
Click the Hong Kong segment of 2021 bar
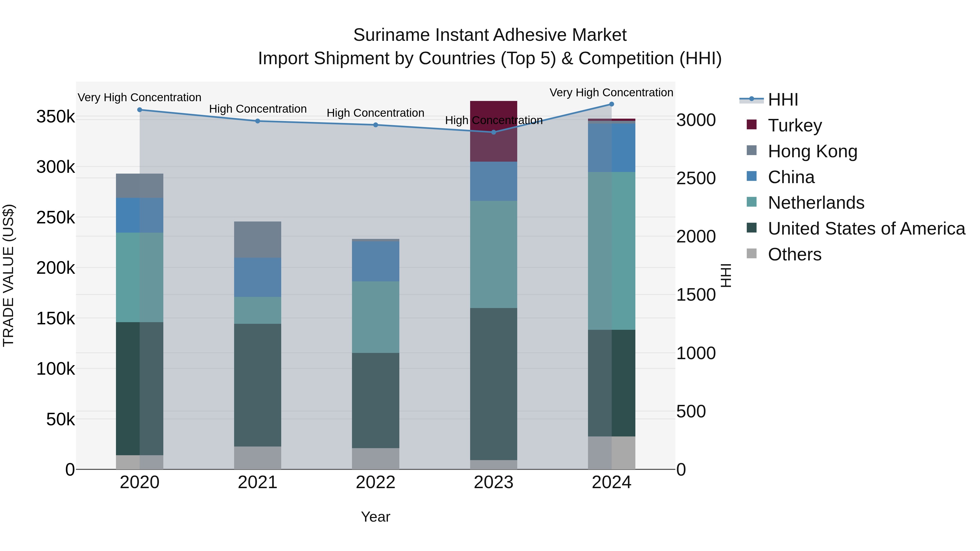[x=258, y=239]
